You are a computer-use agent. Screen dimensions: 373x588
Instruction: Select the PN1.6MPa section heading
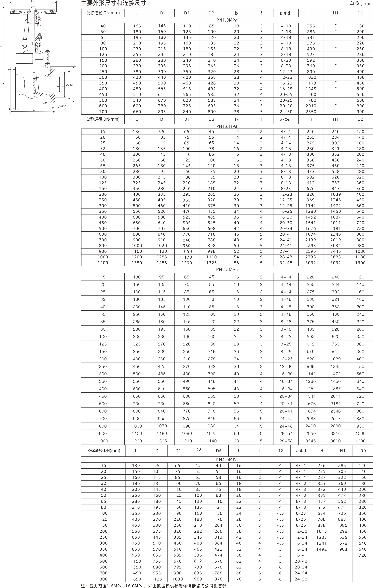pos(227,126)
